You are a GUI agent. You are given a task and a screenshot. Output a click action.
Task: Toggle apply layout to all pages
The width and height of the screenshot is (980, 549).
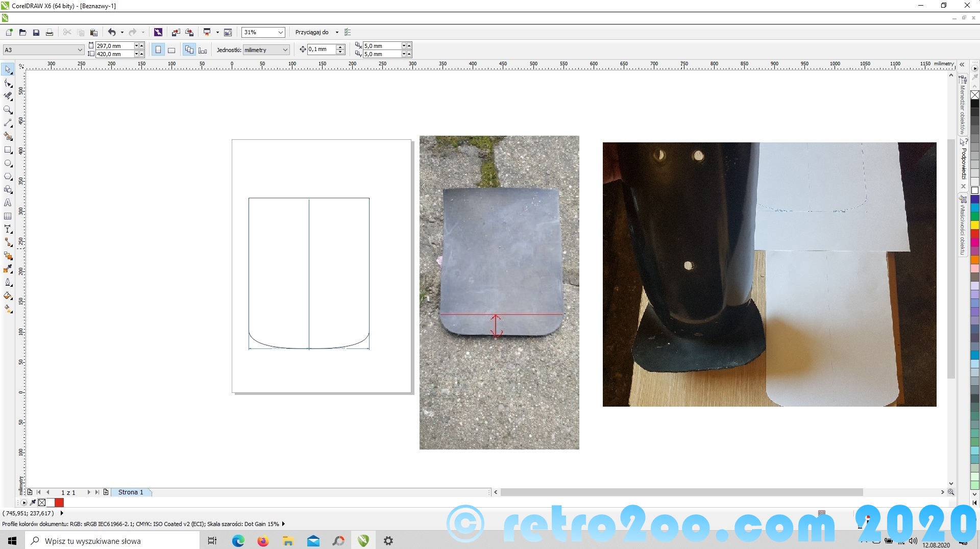189,50
